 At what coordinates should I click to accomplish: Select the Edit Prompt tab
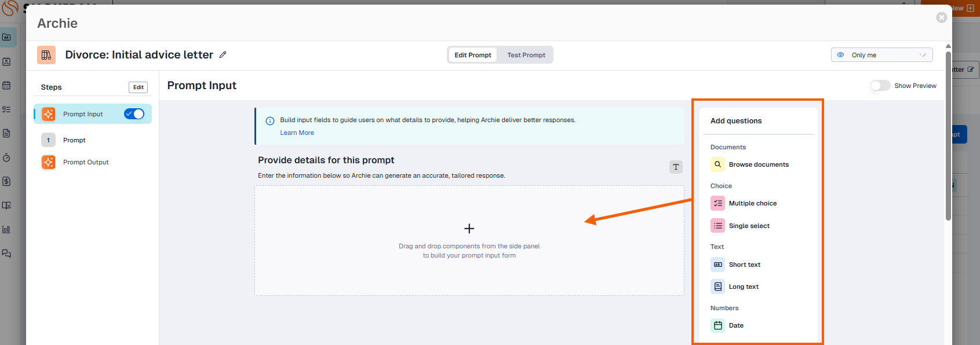(x=472, y=55)
